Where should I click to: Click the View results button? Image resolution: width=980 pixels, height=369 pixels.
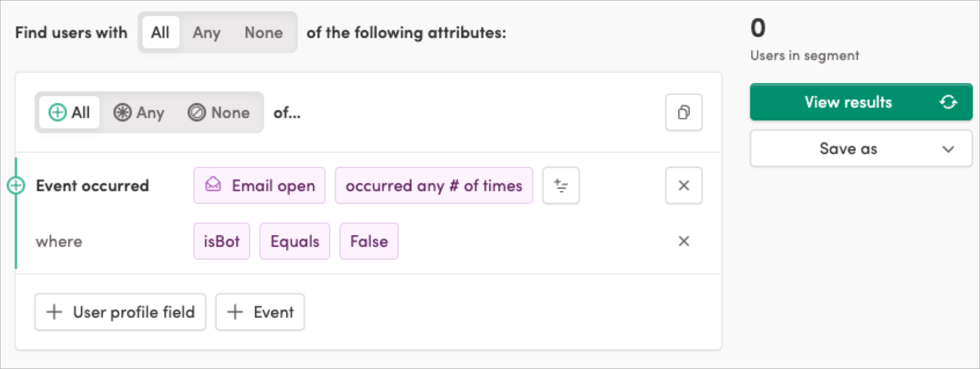tap(848, 102)
